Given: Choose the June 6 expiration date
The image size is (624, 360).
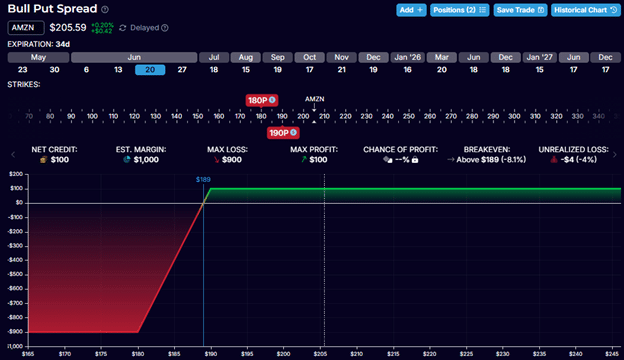Looking at the screenshot, I should point(86,70).
